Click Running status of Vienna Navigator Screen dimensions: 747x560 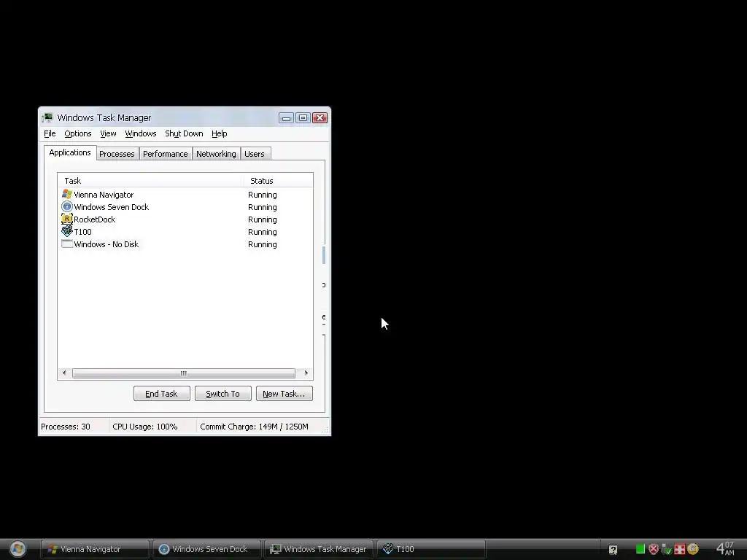pyautogui.click(x=263, y=195)
